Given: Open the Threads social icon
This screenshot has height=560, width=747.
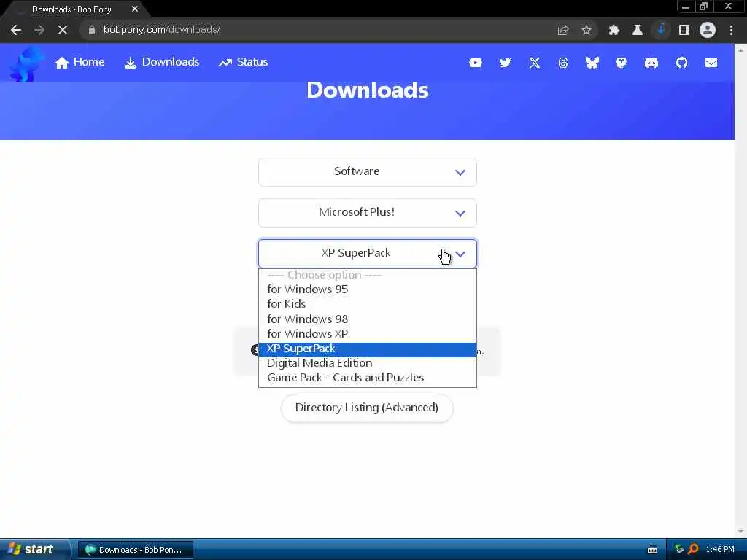Looking at the screenshot, I should pos(563,63).
